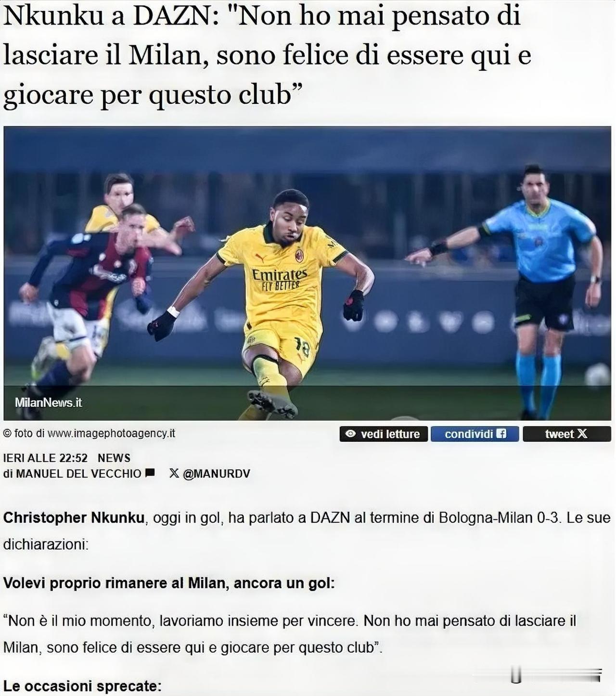The image size is (616, 696).
Task: Open www.imagephotoagency.it photo credit link
Action: [112, 434]
